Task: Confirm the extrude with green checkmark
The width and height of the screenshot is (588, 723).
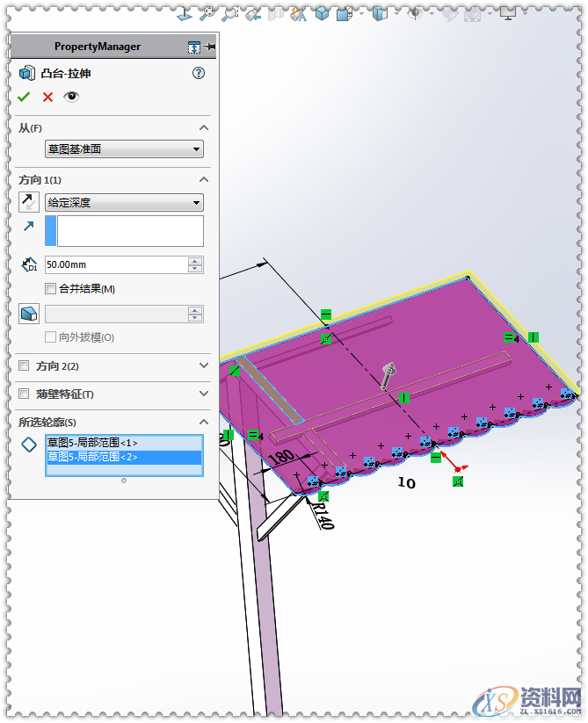Action: tap(24, 97)
